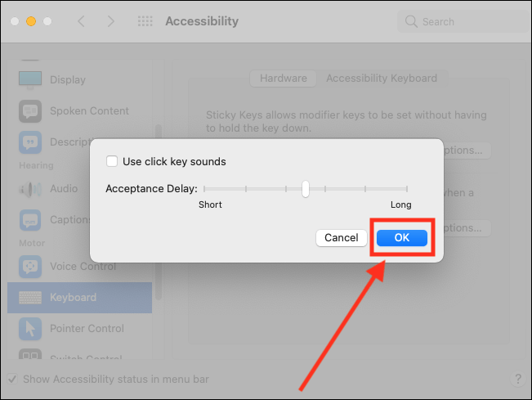Click the Keyboard icon in sidebar
532x400 pixels.
30,298
